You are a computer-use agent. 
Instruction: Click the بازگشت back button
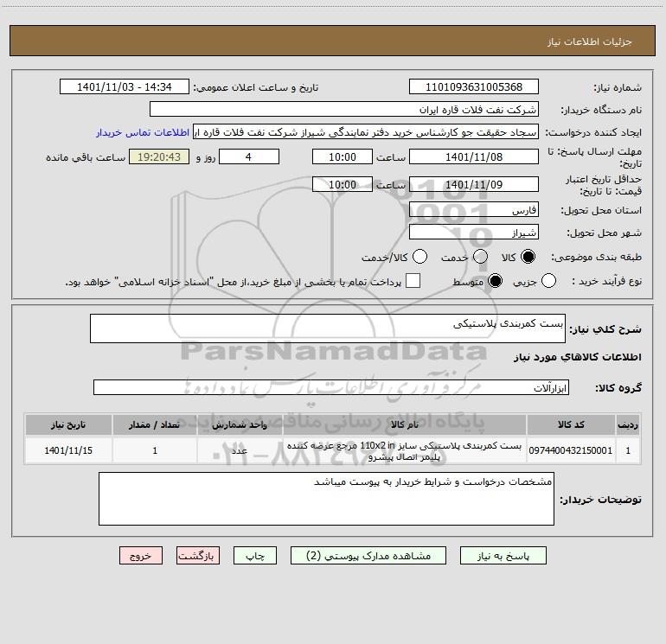click(x=198, y=556)
